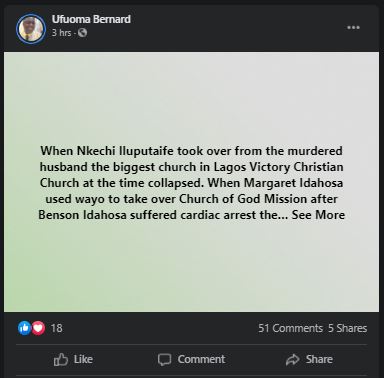Open the 3 hrs timestamp link

pyautogui.click(x=61, y=33)
